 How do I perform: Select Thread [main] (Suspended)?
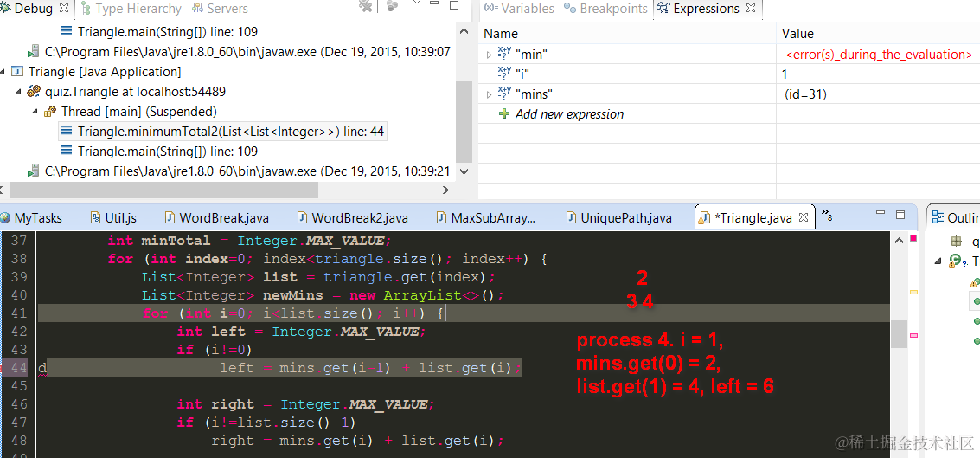coord(138,112)
